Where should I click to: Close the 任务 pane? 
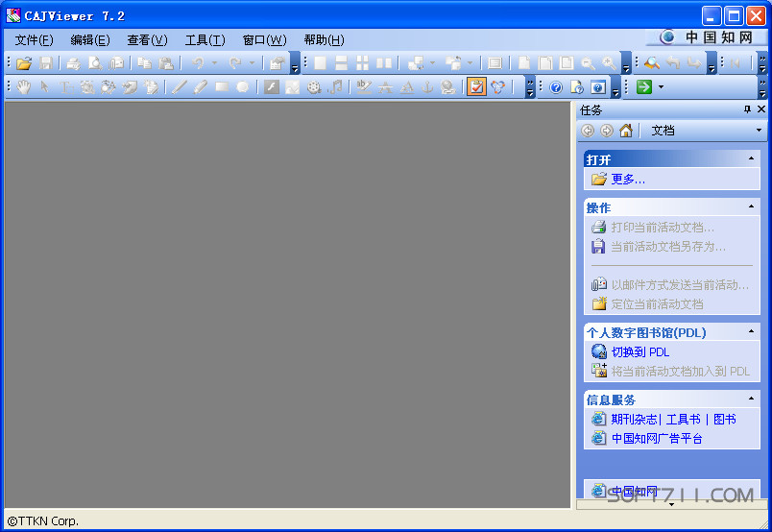(x=761, y=109)
